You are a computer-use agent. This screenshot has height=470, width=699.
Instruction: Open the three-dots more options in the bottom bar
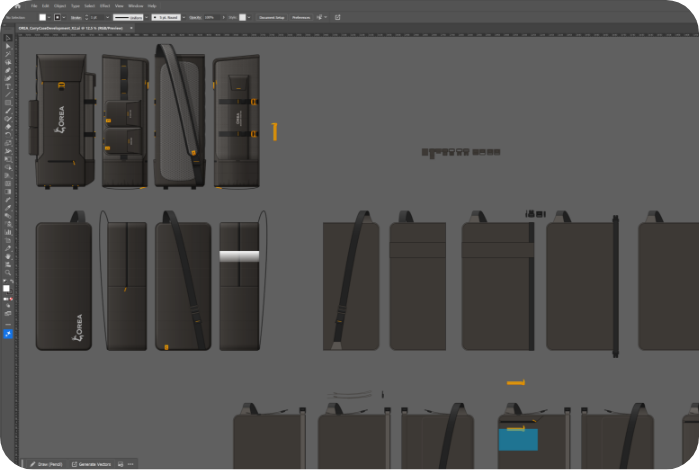click(x=131, y=464)
